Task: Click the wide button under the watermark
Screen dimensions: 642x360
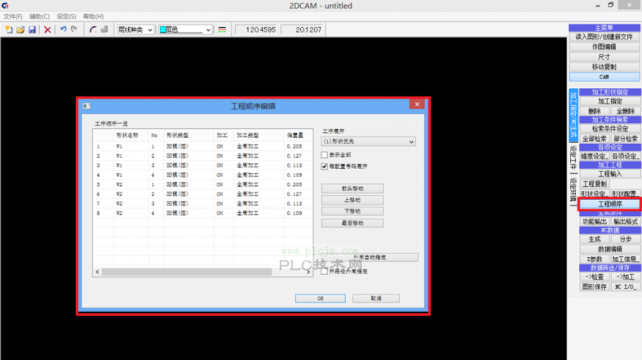Action: click(370, 257)
